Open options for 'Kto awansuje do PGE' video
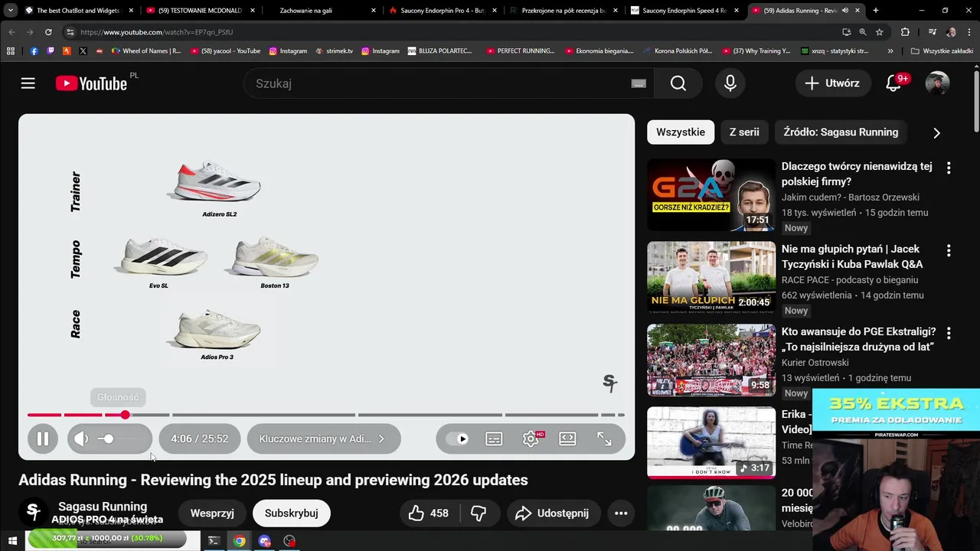The width and height of the screenshot is (980, 551). (x=949, y=333)
